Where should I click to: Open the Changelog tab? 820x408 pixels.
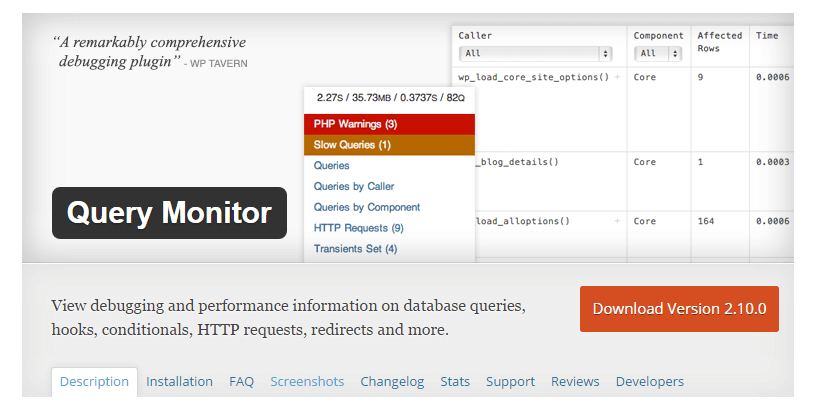coord(392,382)
